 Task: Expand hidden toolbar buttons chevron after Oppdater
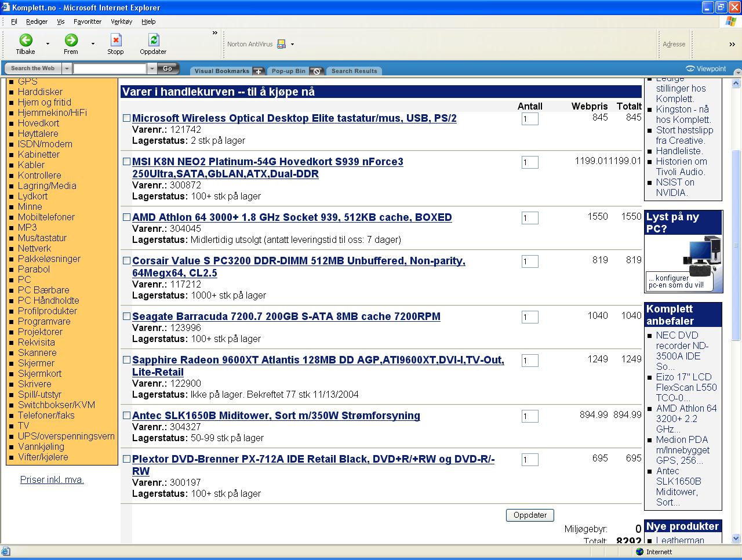point(214,33)
